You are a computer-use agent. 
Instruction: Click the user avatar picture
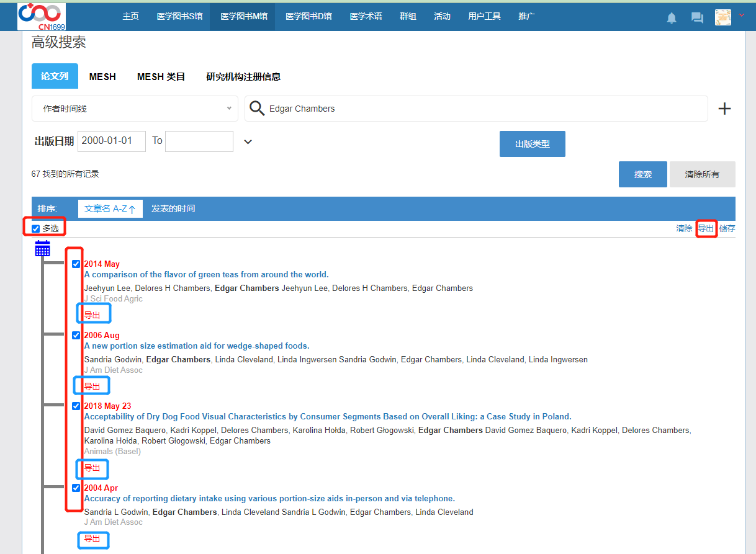tap(722, 17)
